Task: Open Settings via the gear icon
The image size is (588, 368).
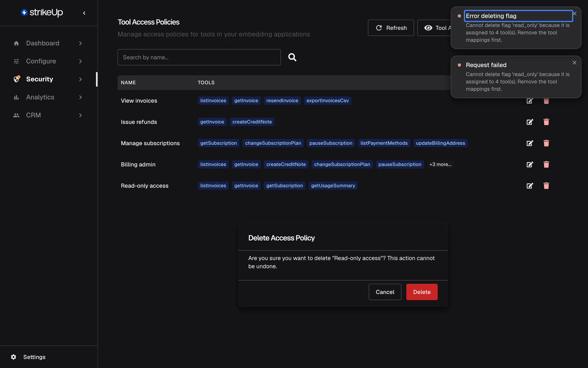Action: tap(13, 357)
